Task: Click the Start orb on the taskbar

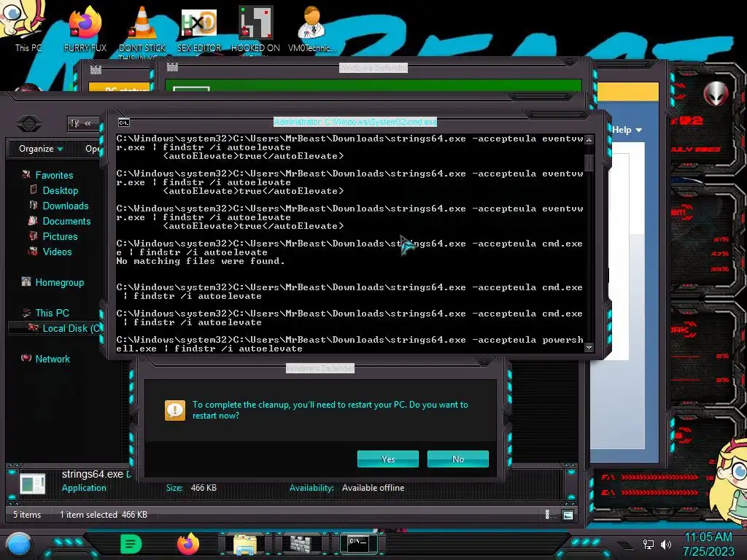Action: (x=19, y=544)
